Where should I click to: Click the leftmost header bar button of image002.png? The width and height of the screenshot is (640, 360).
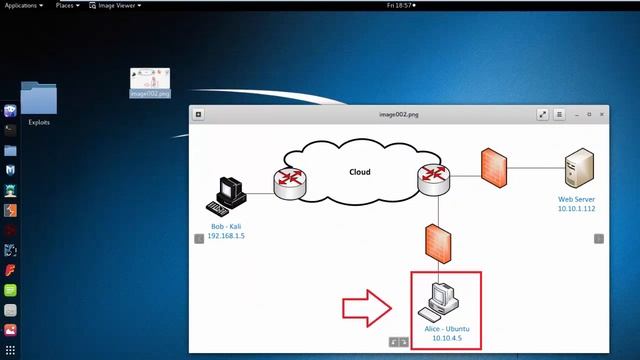(x=198, y=115)
